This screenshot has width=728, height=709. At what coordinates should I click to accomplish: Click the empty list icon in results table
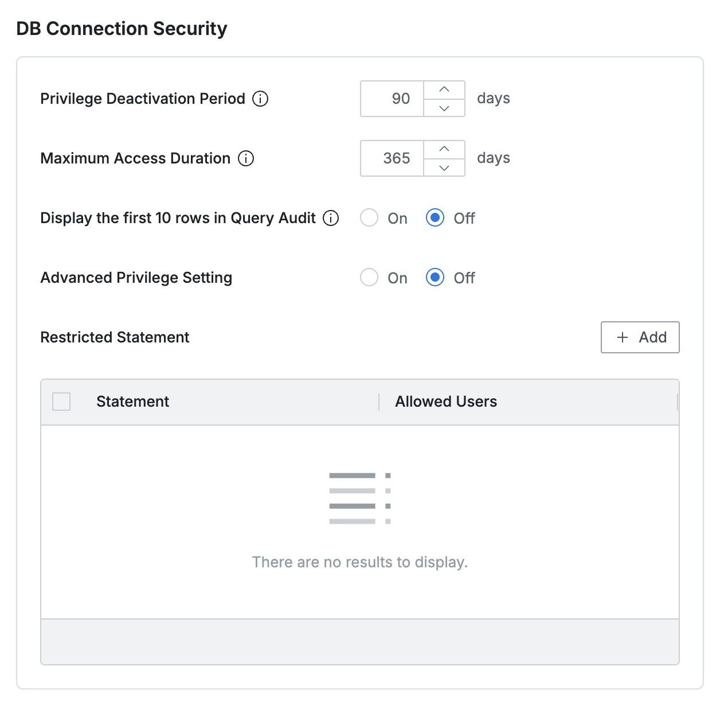pyautogui.click(x=360, y=498)
